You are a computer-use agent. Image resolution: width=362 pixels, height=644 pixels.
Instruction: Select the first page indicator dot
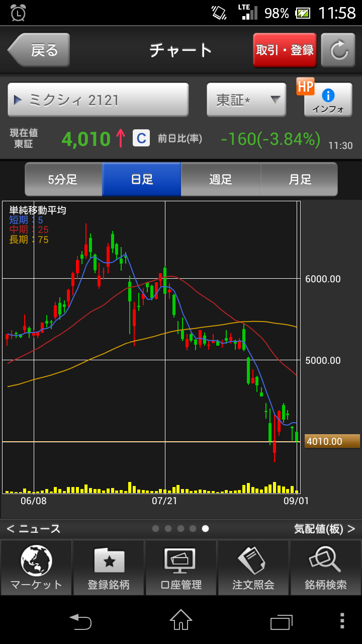tap(156, 528)
